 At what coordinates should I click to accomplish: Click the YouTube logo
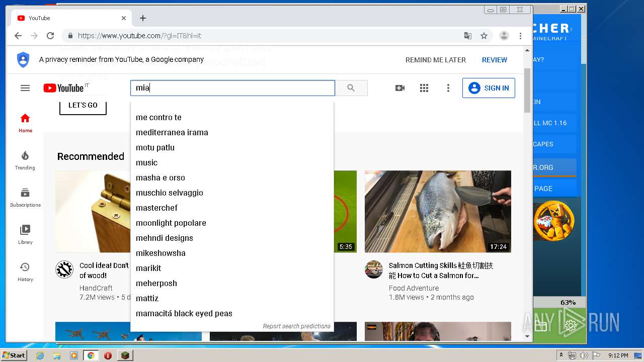pyautogui.click(x=63, y=88)
